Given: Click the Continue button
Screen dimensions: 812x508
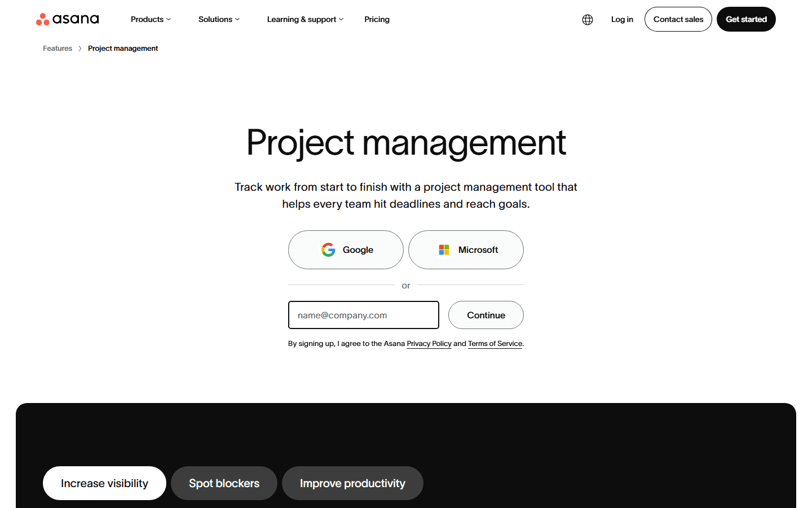Looking at the screenshot, I should (x=486, y=315).
